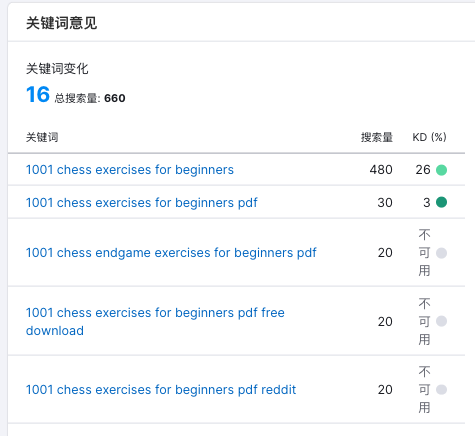Click the 关键词意见 panel title
Screen dimensions: 475x436
point(61,23)
